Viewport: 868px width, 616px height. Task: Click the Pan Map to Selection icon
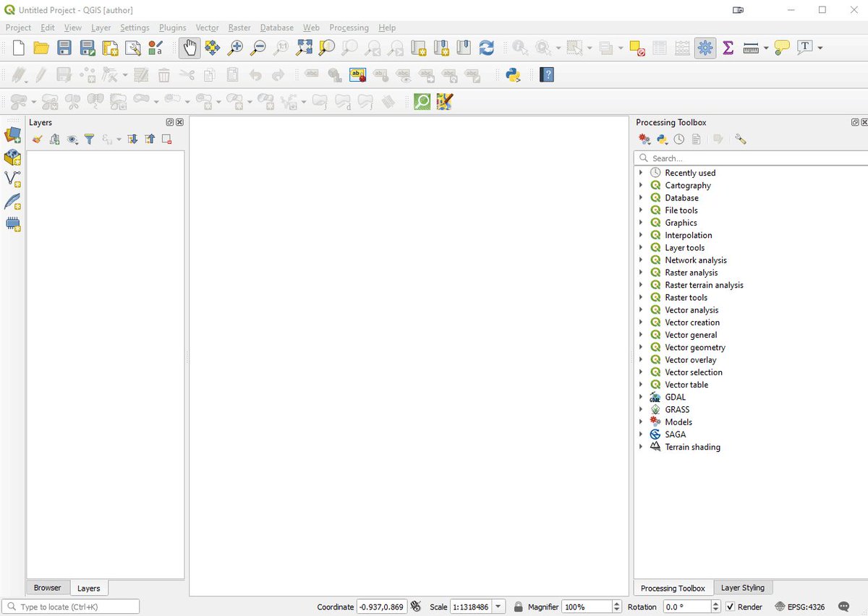pyautogui.click(x=212, y=48)
